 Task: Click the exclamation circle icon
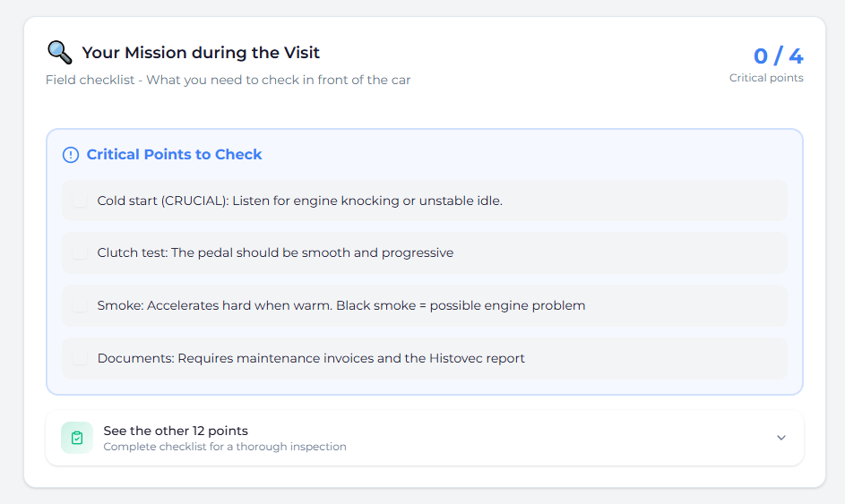(71, 155)
